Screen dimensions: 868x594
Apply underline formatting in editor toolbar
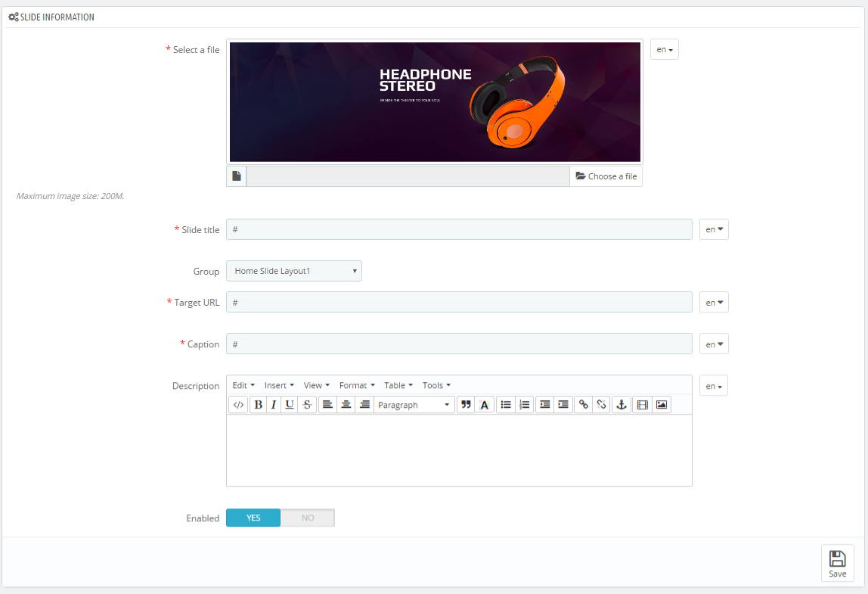click(290, 405)
